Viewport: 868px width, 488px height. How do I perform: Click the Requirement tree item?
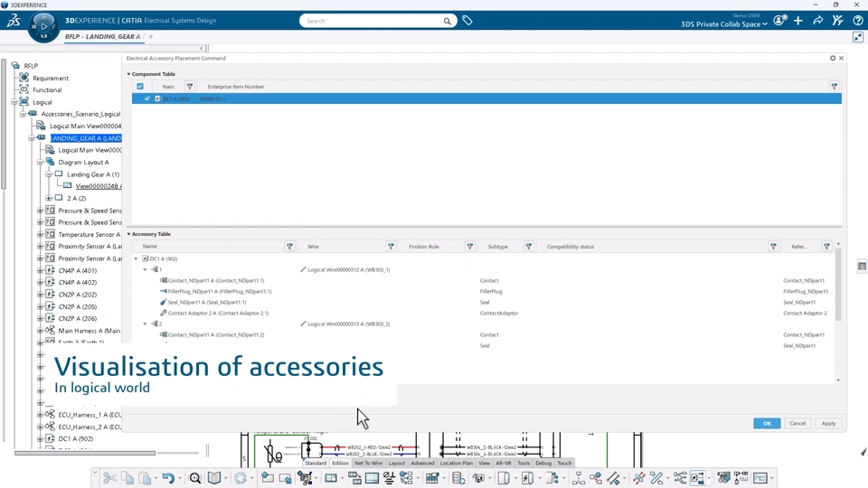tap(51, 78)
